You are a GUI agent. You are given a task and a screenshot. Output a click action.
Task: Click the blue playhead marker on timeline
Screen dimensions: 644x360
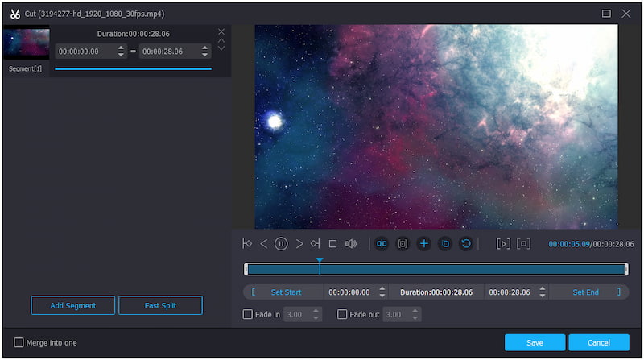click(320, 260)
